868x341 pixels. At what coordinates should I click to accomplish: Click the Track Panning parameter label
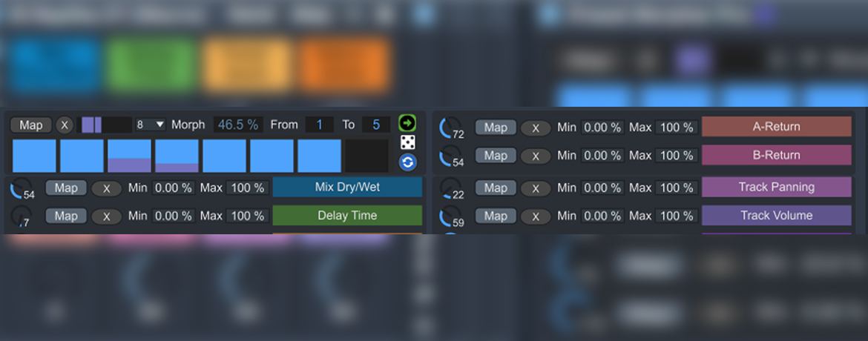[776, 188]
